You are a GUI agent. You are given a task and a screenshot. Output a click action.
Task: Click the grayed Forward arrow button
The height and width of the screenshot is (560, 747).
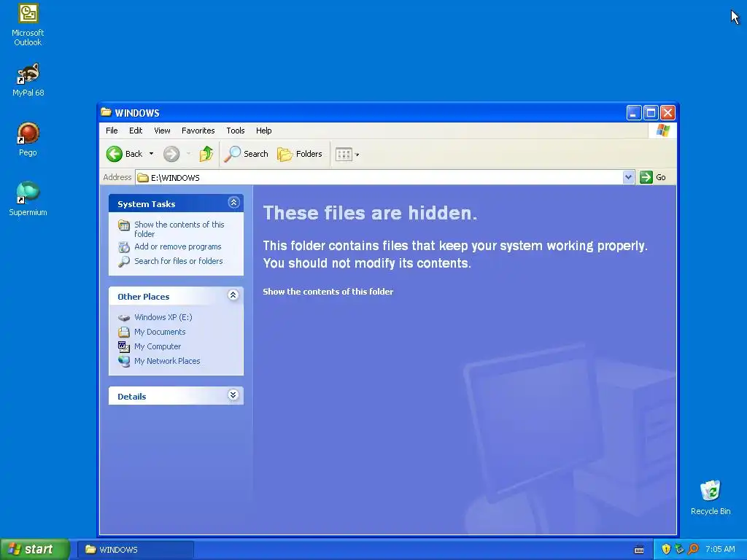coord(171,154)
